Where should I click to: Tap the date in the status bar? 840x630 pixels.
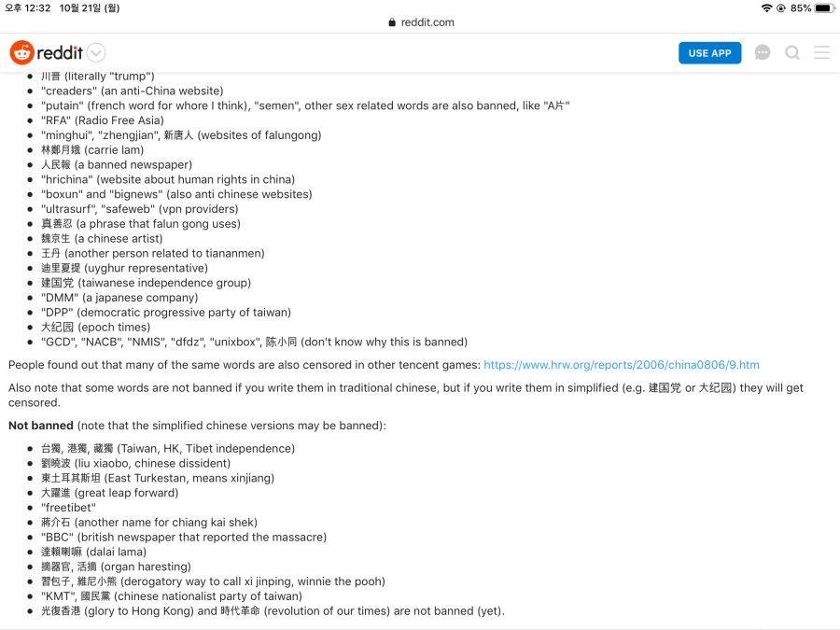pyautogui.click(x=89, y=8)
